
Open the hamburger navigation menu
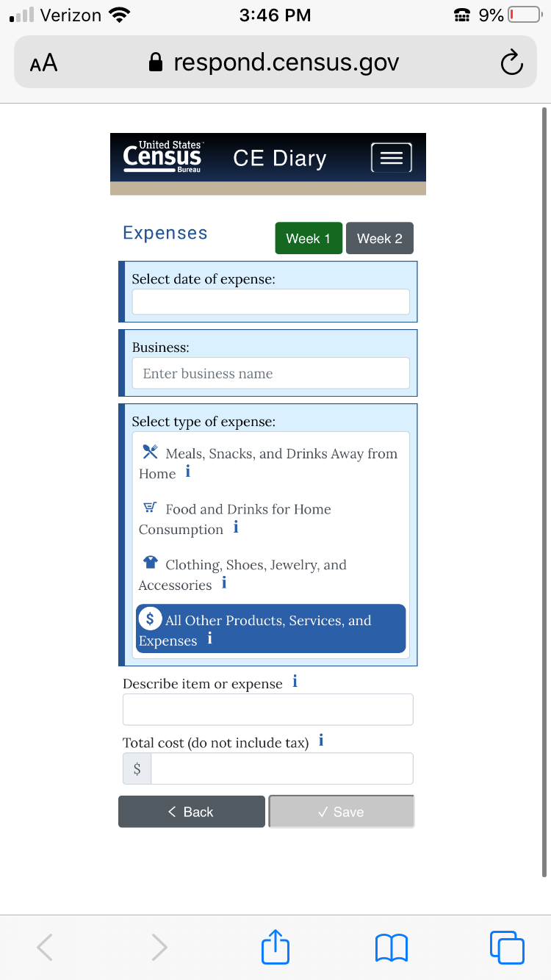(391, 158)
